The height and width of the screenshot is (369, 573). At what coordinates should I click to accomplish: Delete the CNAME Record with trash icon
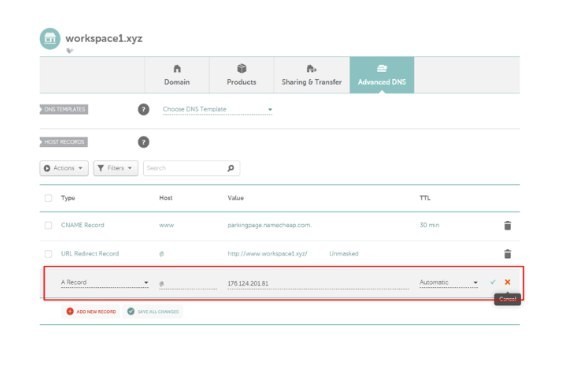[508, 225]
